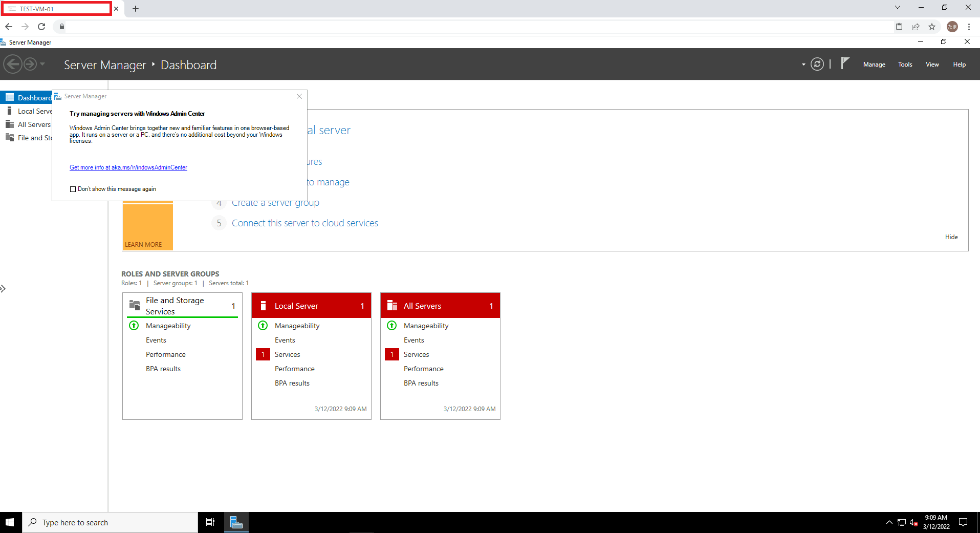Select All Servers in the left navigation
This screenshot has height=533, width=980.
(26, 124)
